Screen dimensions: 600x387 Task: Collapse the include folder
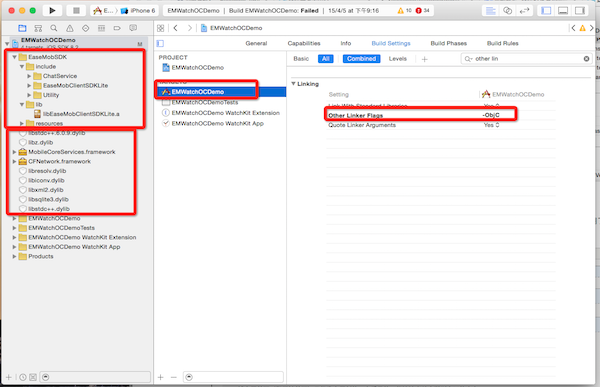(x=22, y=67)
